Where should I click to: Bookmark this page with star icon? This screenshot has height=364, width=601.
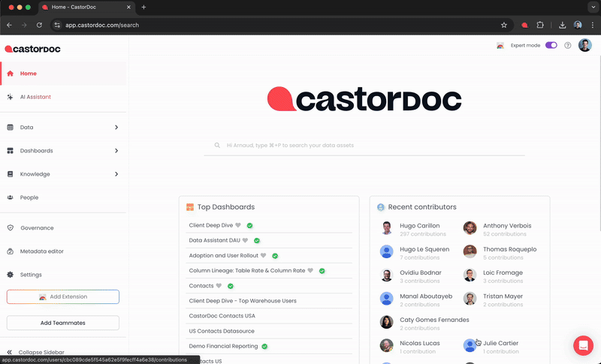tap(504, 26)
